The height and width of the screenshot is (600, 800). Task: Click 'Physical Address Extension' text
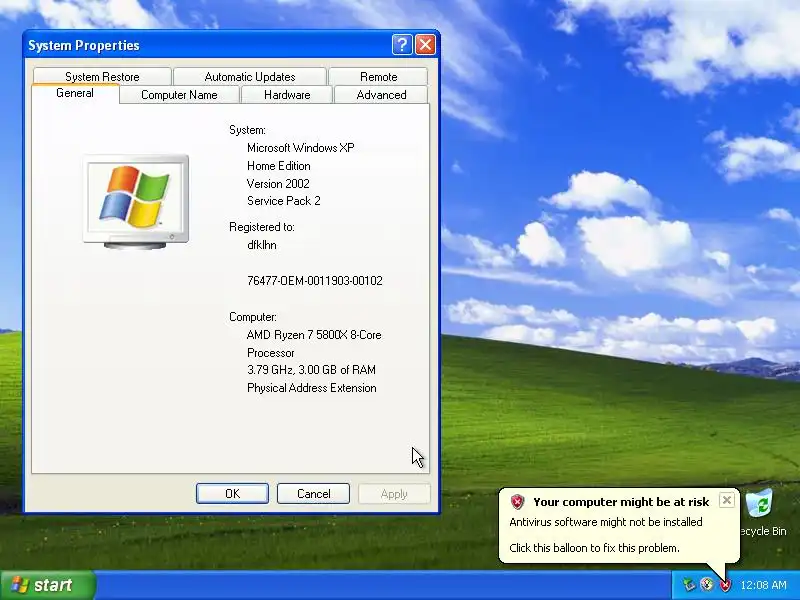pos(312,388)
